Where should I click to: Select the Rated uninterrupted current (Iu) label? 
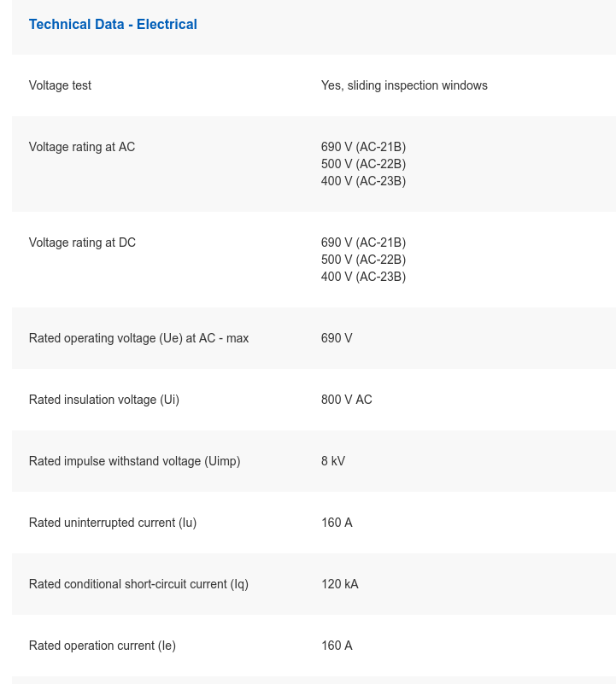[113, 523]
